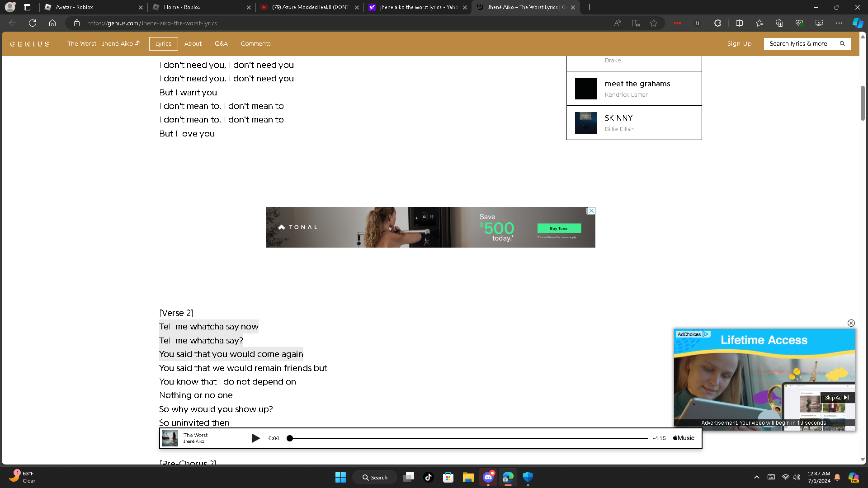
Task: Play The Worst in the music player
Action: click(255, 438)
